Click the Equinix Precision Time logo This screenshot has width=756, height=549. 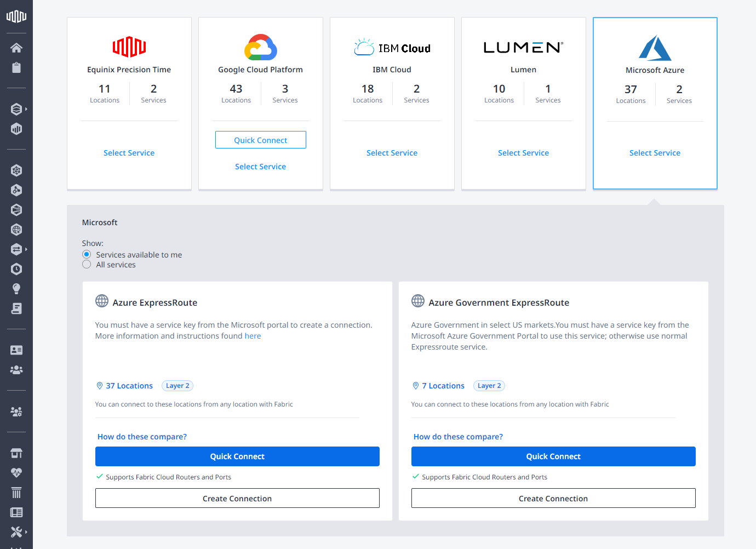[x=129, y=47]
